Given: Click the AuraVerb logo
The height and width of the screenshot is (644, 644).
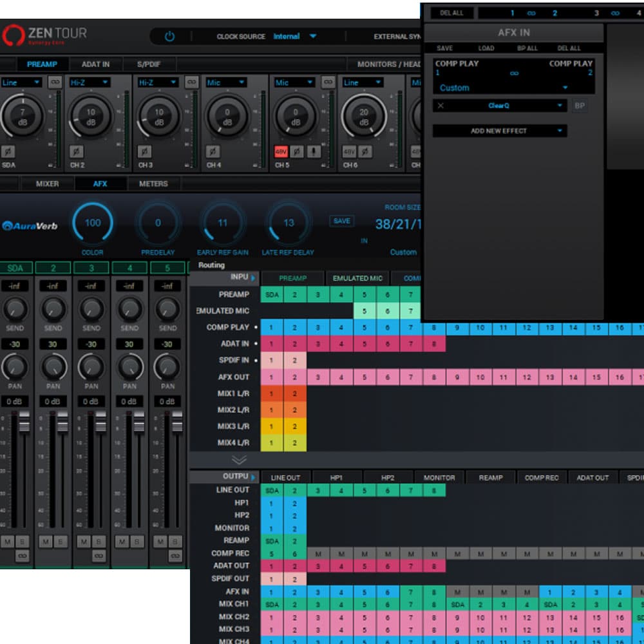Looking at the screenshot, I should click(x=30, y=226).
